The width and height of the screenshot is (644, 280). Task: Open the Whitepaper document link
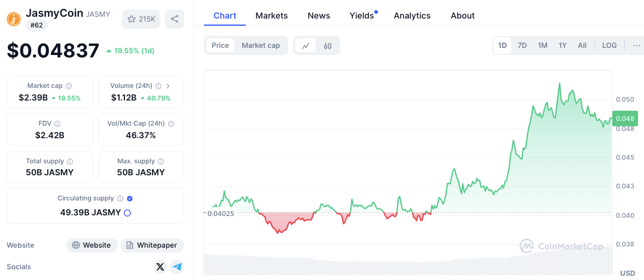152,245
